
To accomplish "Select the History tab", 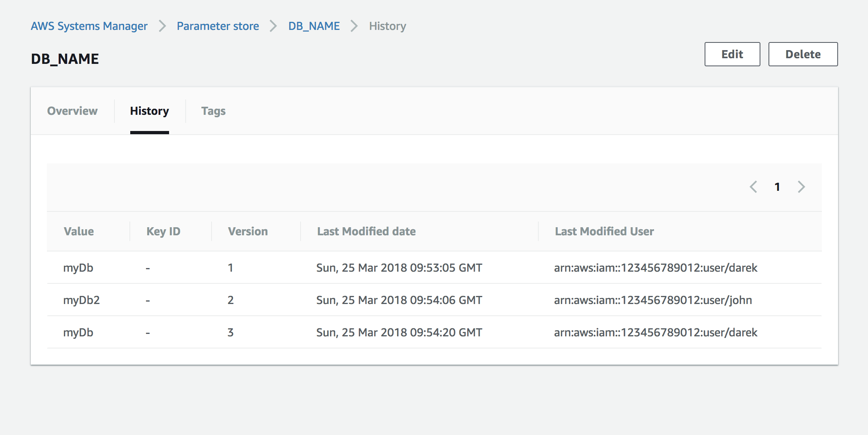I will pyautogui.click(x=149, y=111).
